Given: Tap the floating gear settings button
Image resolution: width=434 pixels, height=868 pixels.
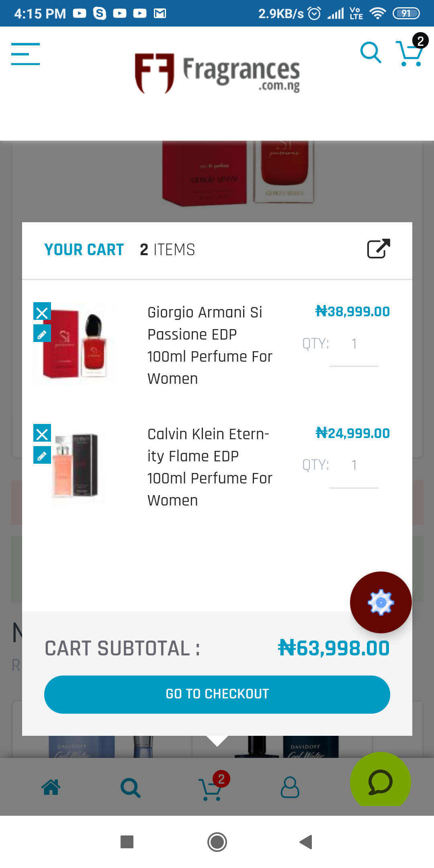Looking at the screenshot, I should (381, 602).
